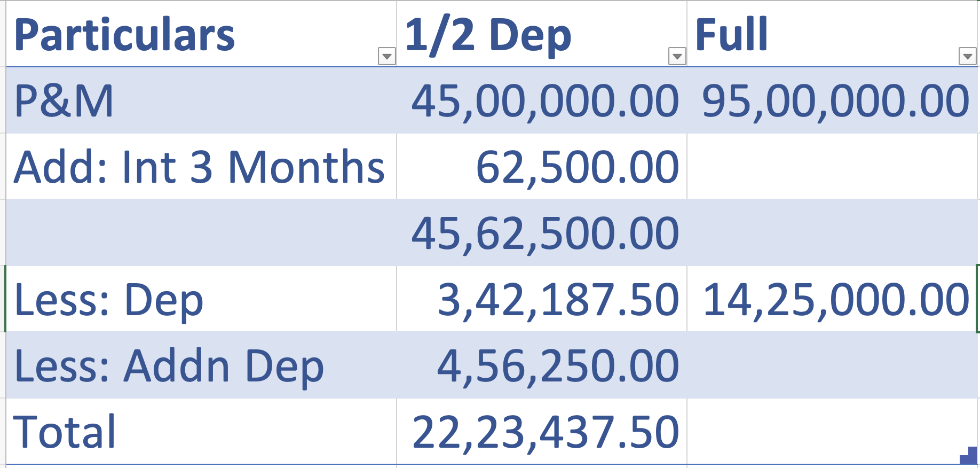The width and height of the screenshot is (980, 468).
Task: Open the Full column filter dropdown
Action: click(x=967, y=56)
